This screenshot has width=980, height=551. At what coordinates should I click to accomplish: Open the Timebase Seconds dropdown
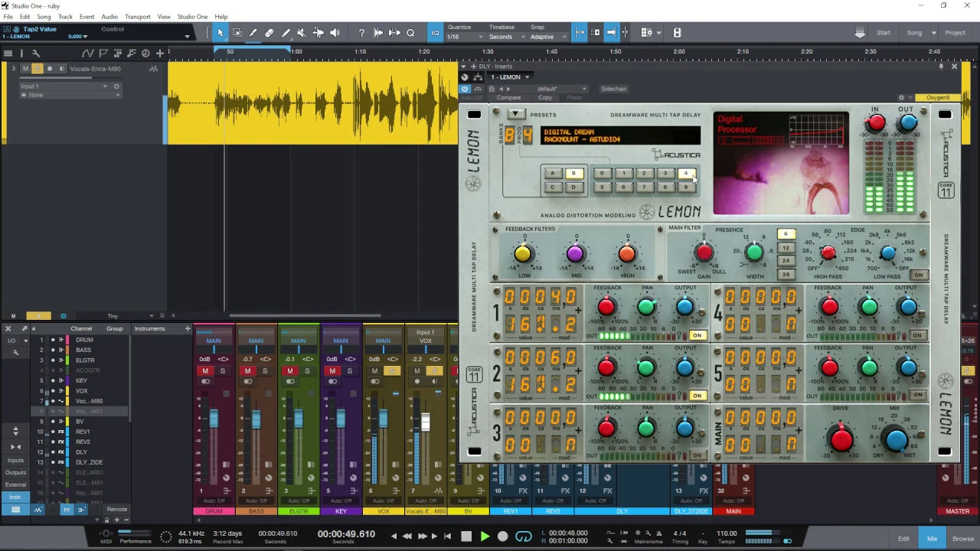coord(507,37)
